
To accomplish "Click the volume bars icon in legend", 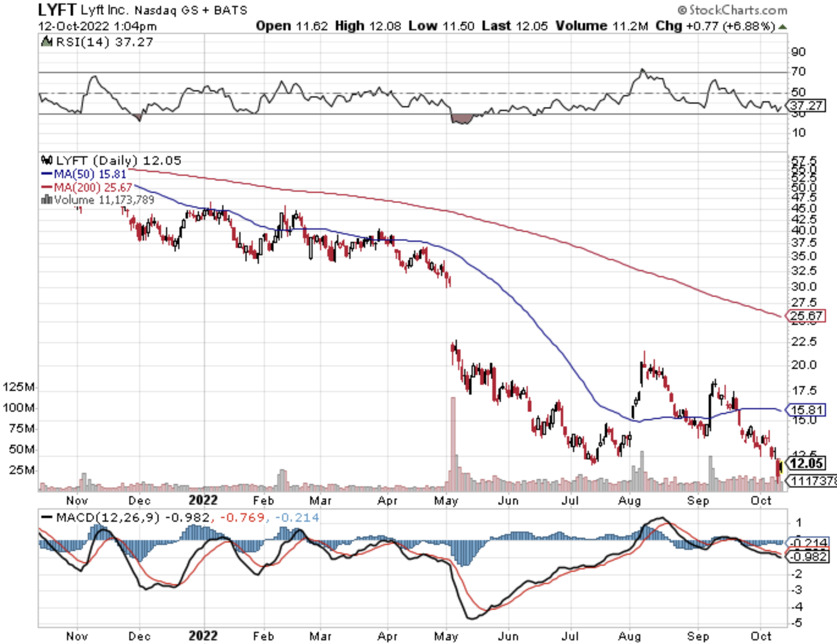I will pyautogui.click(x=47, y=200).
